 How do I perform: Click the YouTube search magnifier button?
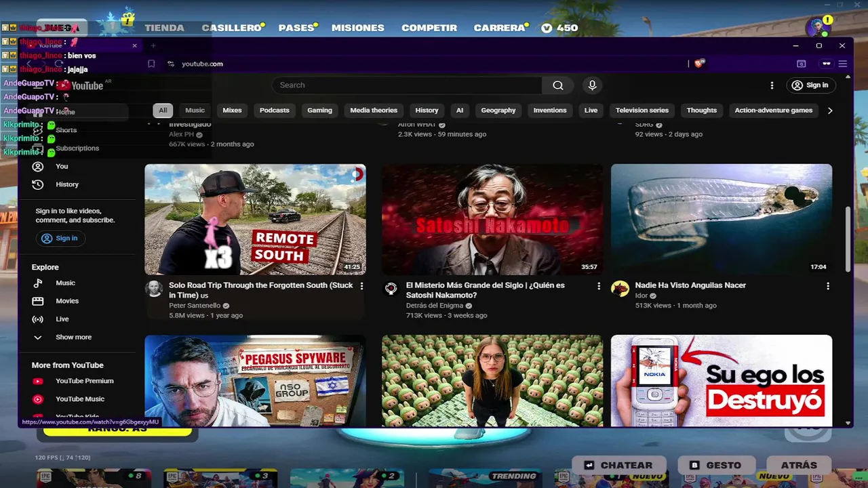pos(558,85)
